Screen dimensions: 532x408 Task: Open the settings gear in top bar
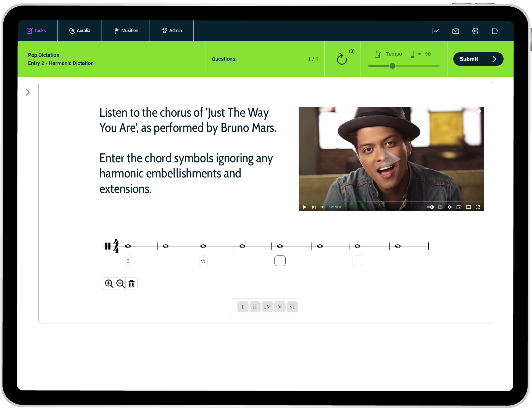click(x=475, y=31)
